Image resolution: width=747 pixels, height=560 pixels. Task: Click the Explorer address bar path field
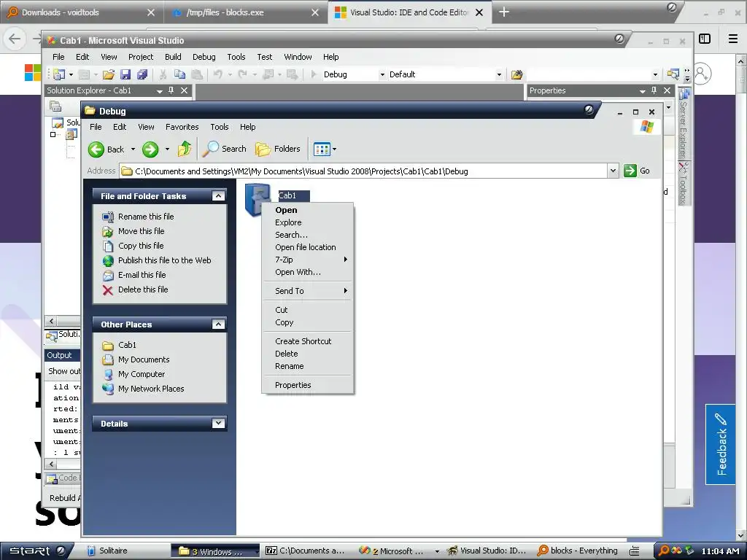(363, 171)
